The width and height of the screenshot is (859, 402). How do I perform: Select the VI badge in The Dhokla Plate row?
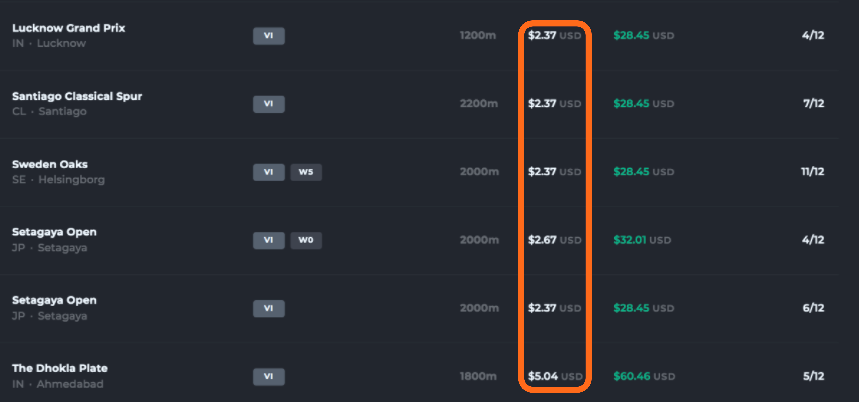pyautogui.click(x=268, y=376)
